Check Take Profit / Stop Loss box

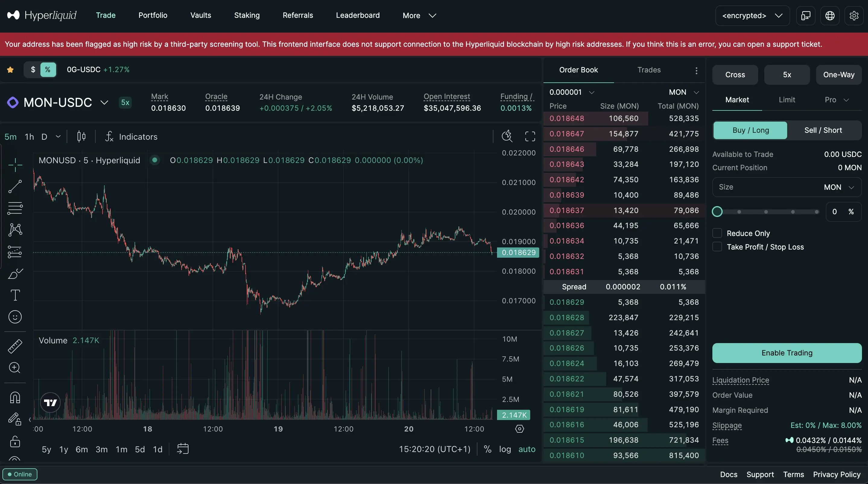click(717, 247)
